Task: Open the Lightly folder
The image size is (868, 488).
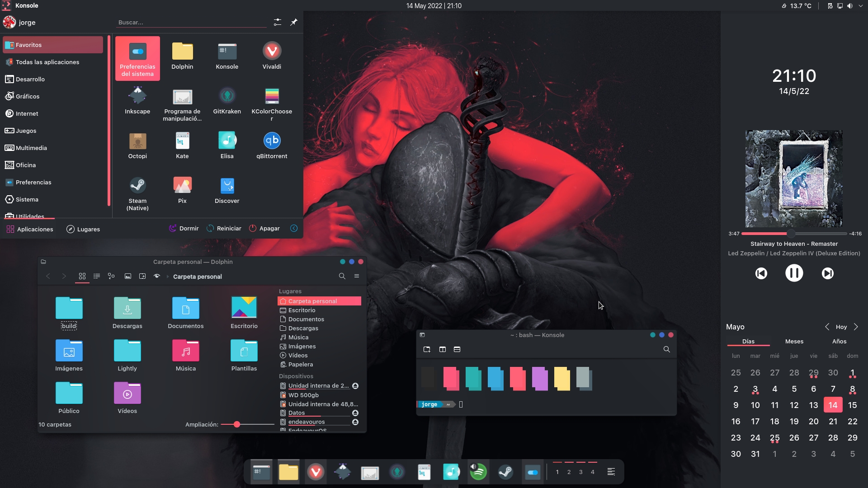Action: coord(127,355)
